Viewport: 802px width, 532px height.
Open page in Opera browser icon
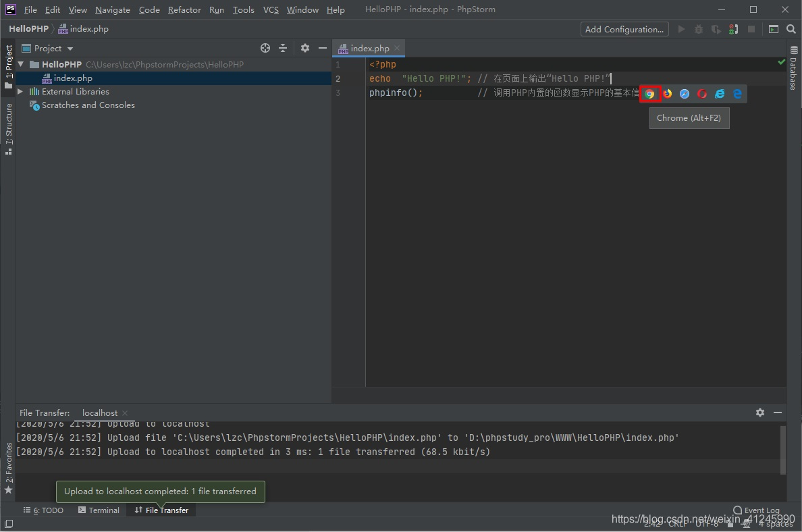pyautogui.click(x=702, y=94)
